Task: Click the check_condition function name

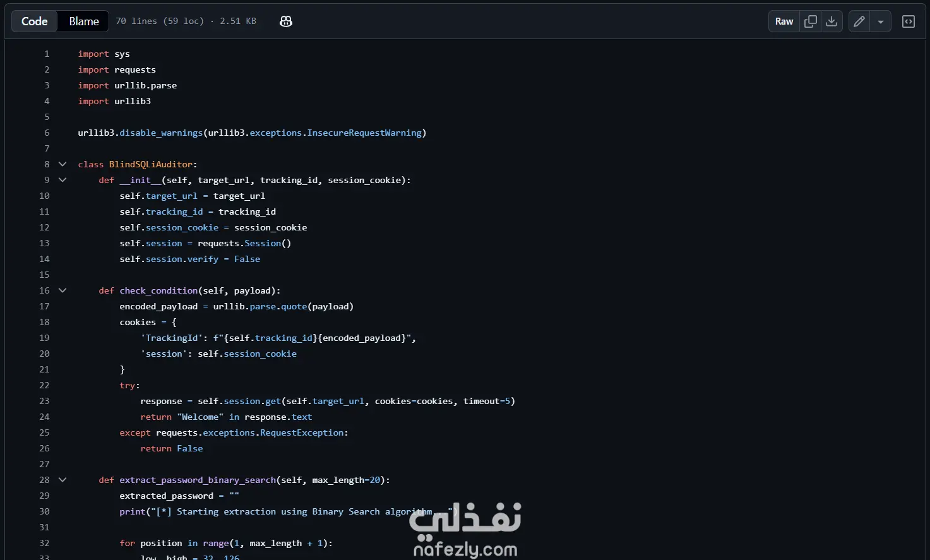Action: click(x=158, y=290)
